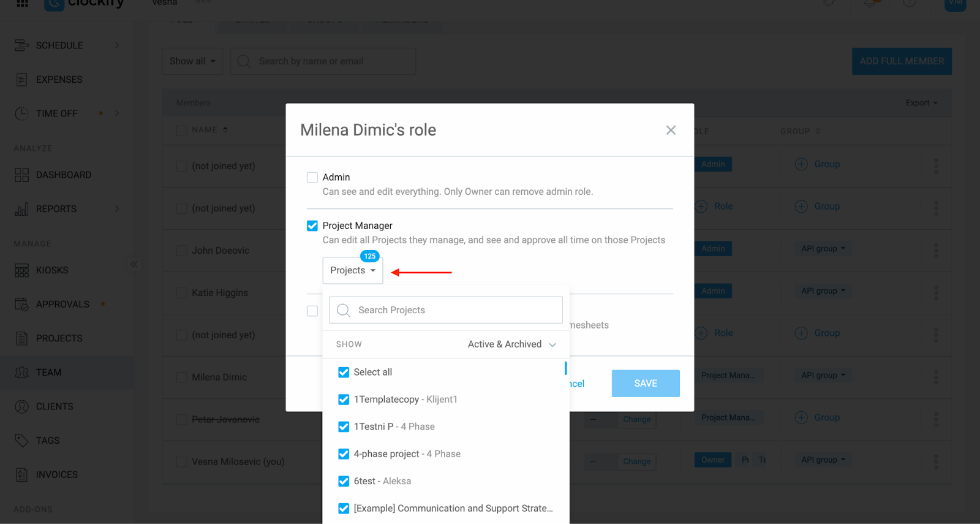Image resolution: width=980 pixels, height=524 pixels.
Task: Go to the Dashboard menu item
Action: 64,175
